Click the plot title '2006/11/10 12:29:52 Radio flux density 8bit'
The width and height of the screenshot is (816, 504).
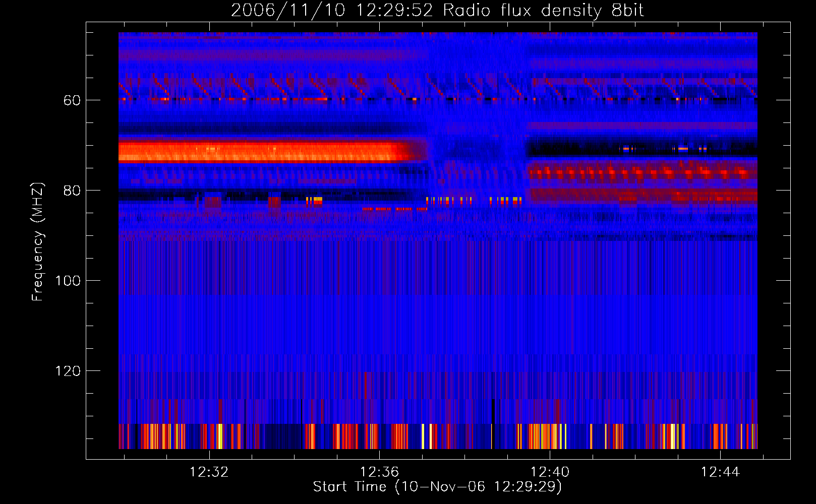click(x=437, y=10)
